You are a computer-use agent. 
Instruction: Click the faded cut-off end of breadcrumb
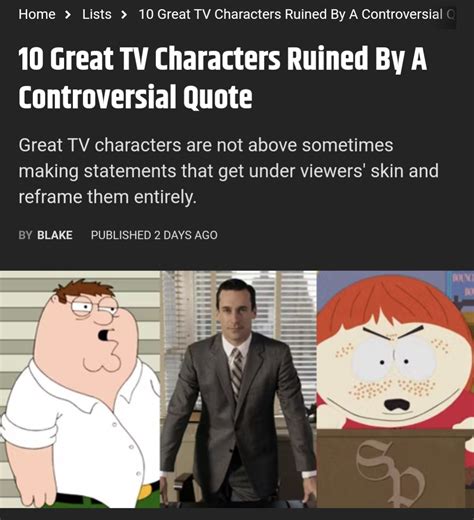(450, 14)
